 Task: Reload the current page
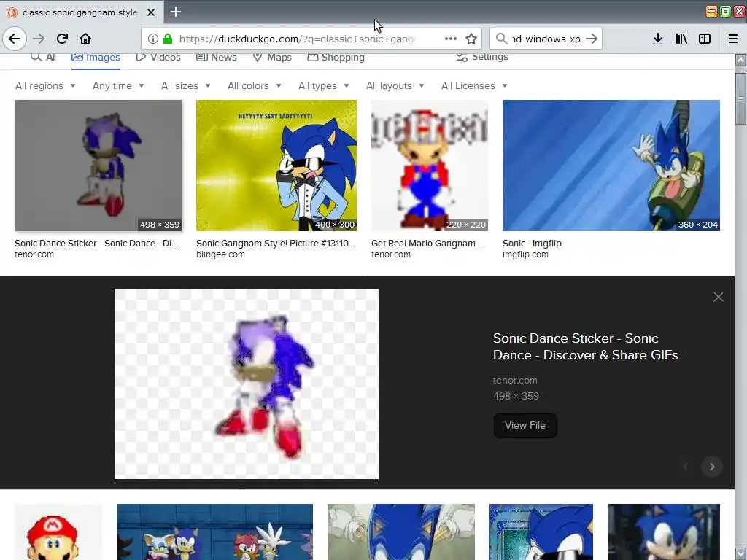[62, 39]
